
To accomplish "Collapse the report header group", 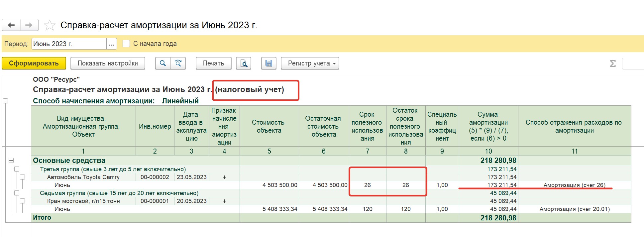I will pyautogui.click(x=5, y=101).
